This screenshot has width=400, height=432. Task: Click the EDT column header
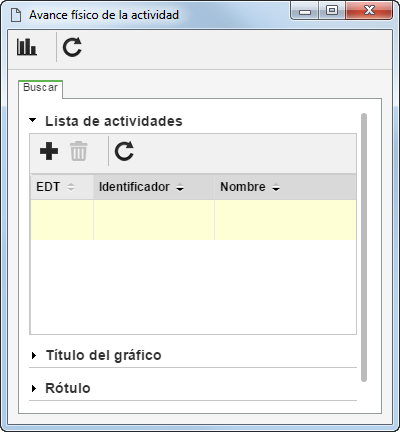point(62,187)
